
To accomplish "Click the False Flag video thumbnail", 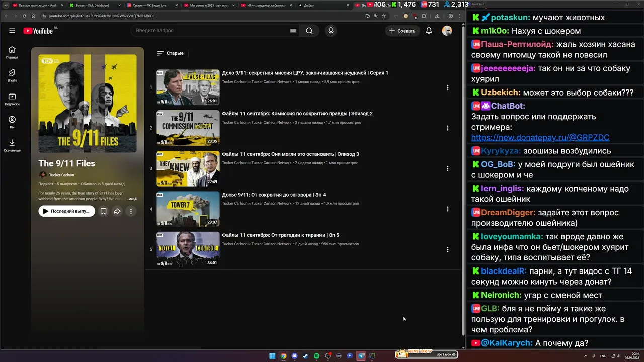I will coord(188,87).
